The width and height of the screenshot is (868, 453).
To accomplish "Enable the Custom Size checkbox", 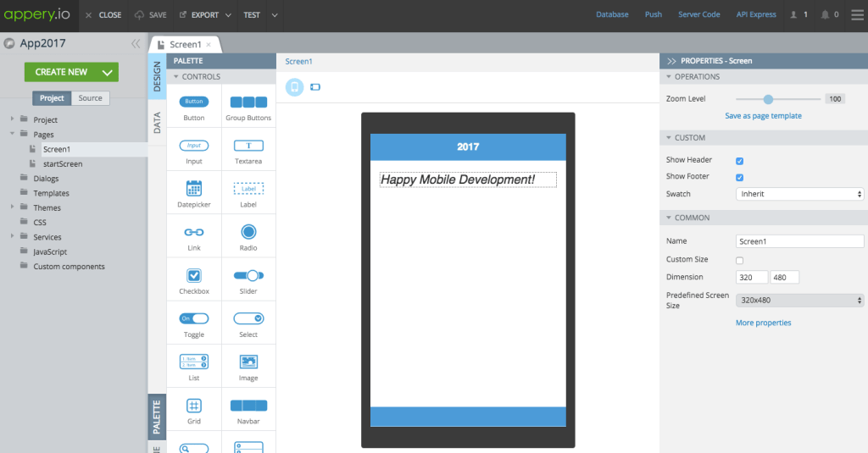I will (740, 260).
